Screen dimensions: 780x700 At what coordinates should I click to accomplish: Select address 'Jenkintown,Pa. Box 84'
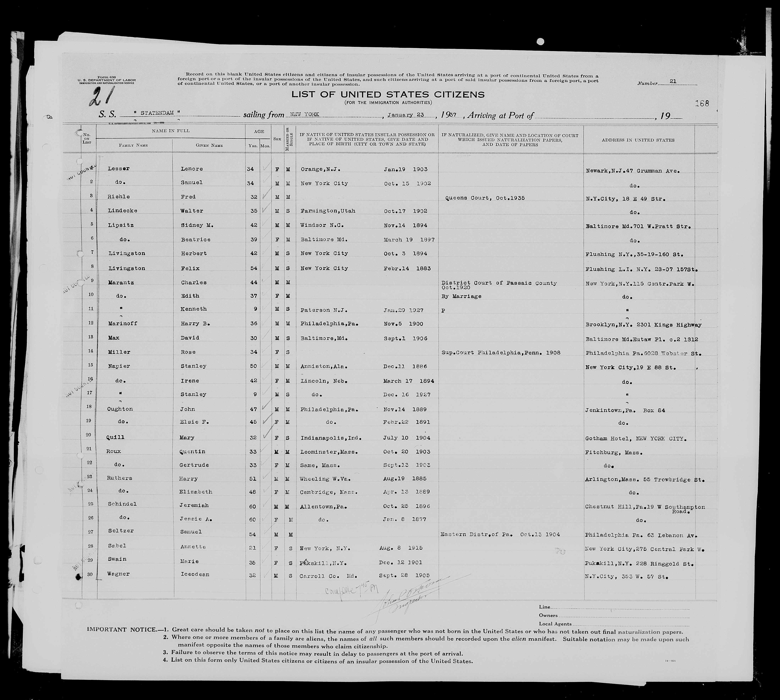625,410
